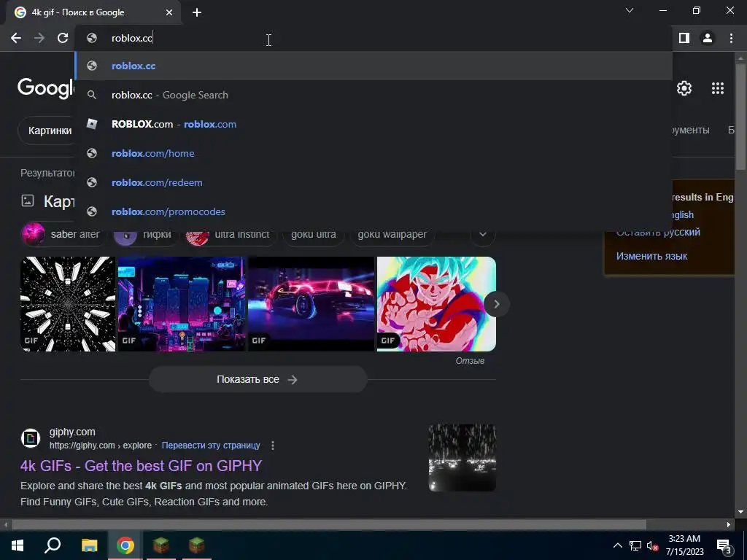747x560 pixels.
Task: Choose 'roblox.cc - Google Search' suggestion
Action: point(373,96)
